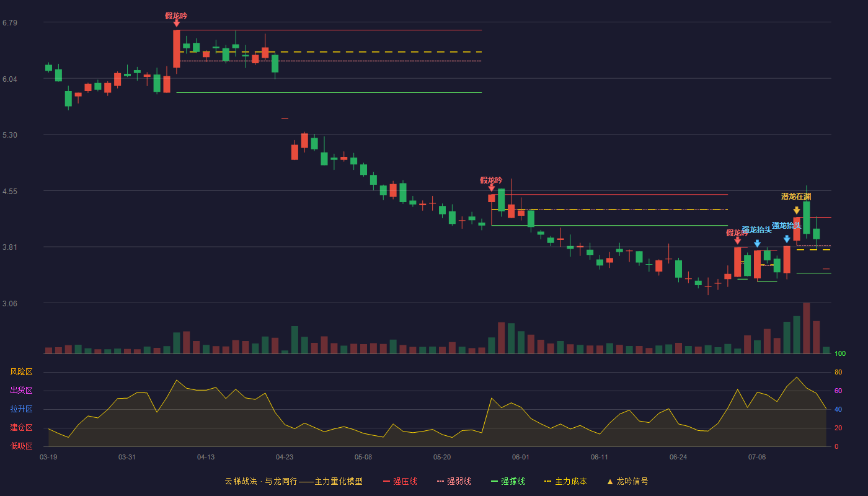Click the 6.04 price axis label

10,79
